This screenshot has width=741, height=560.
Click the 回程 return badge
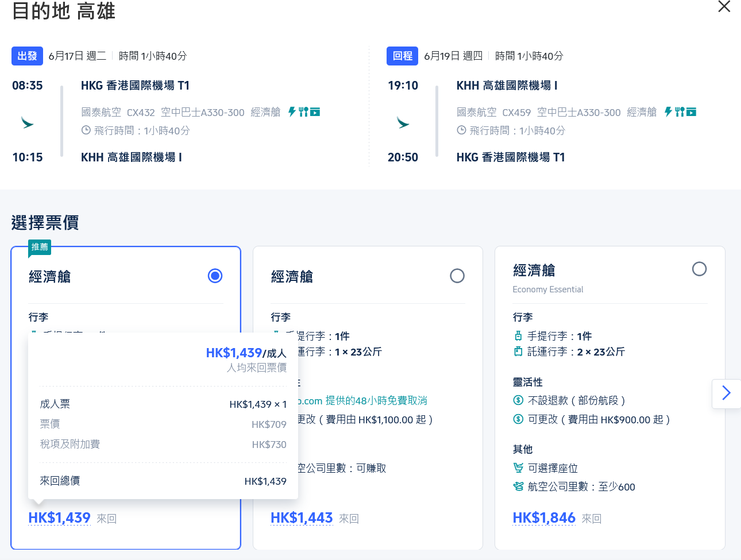point(402,56)
